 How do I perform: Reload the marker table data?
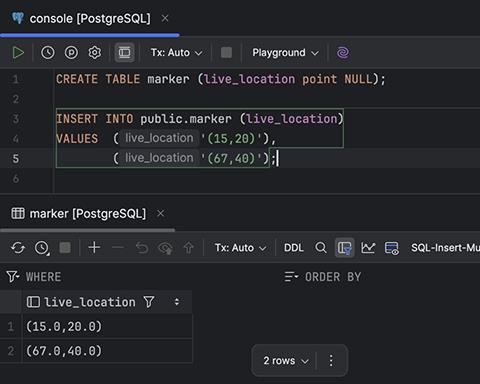(x=18, y=248)
